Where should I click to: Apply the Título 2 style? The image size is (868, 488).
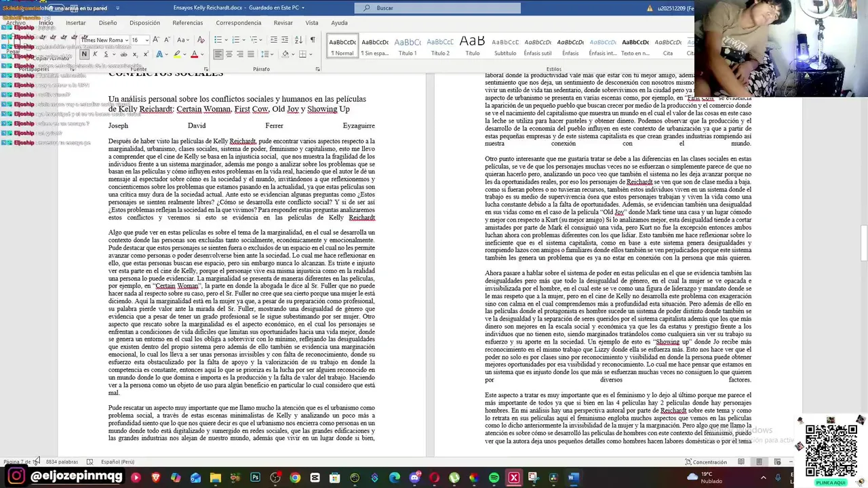pyautogui.click(x=440, y=46)
